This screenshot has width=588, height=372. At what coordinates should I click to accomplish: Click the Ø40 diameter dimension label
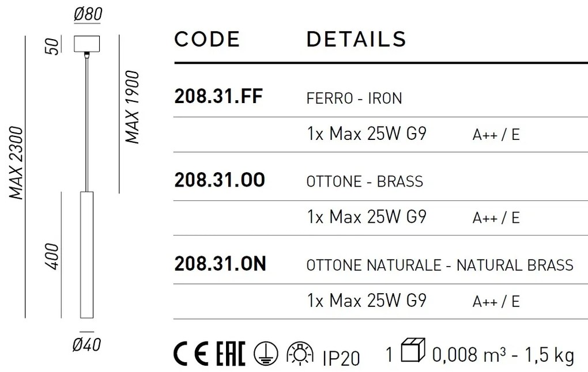[x=86, y=345]
